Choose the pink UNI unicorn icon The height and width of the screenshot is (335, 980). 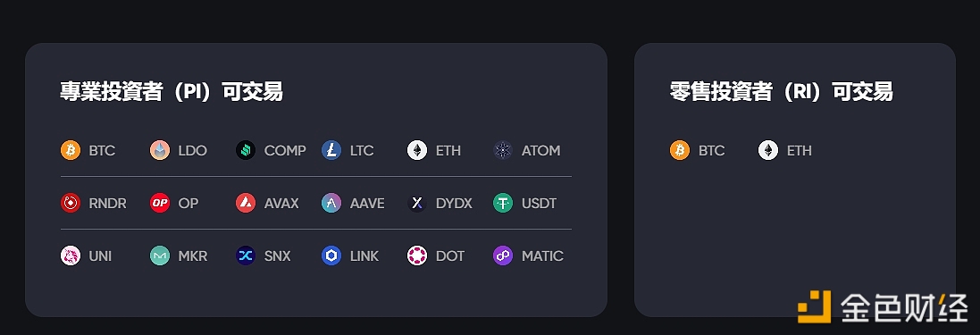71,255
